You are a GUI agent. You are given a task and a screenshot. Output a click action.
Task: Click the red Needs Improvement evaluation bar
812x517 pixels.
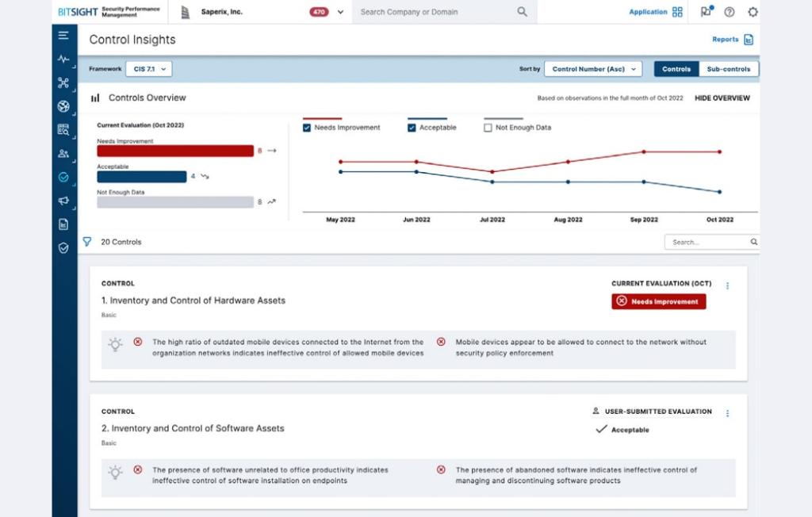pos(175,151)
